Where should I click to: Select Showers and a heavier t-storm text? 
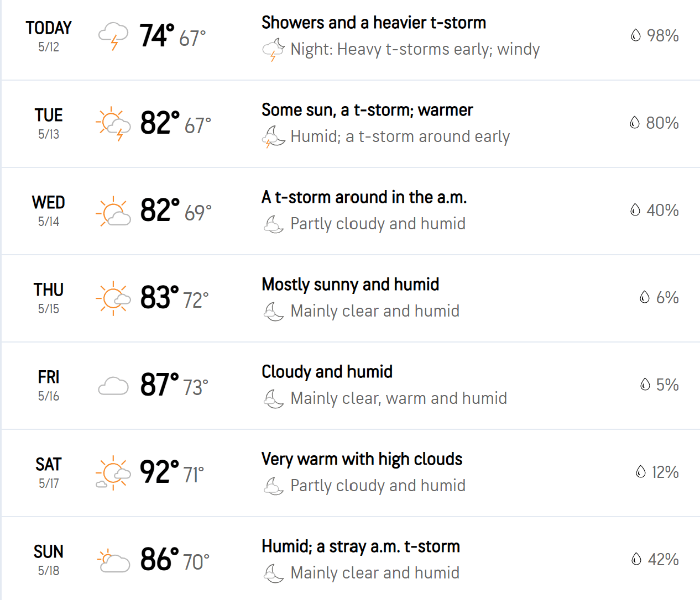tap(374, 23)
